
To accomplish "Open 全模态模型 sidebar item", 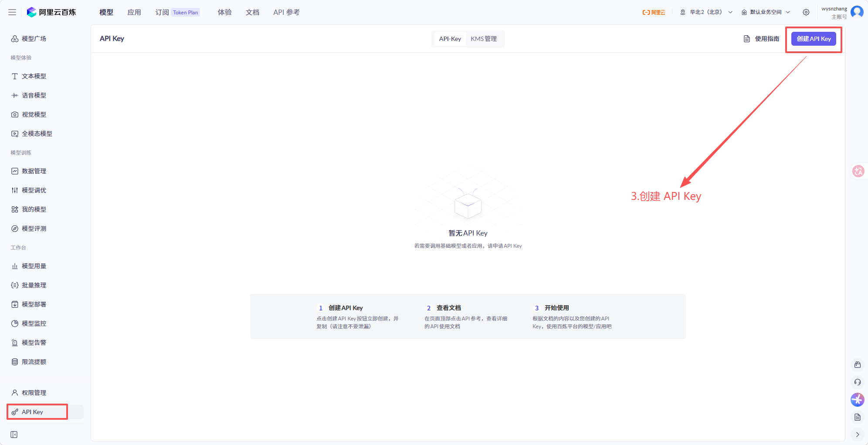I will (x=45, y=134).
